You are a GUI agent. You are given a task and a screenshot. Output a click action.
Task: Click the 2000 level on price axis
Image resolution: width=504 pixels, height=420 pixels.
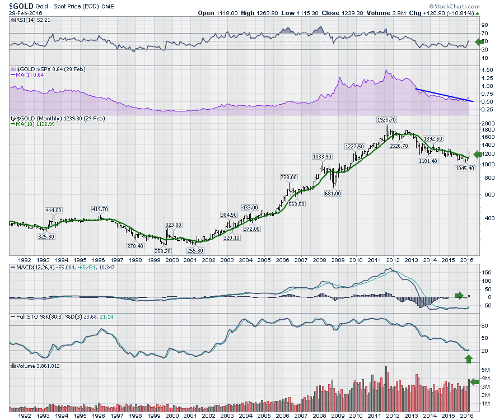coord(488,124)
